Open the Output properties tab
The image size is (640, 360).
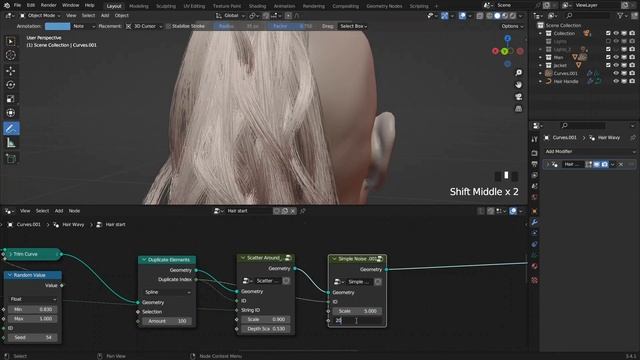(x=534, y=164)
